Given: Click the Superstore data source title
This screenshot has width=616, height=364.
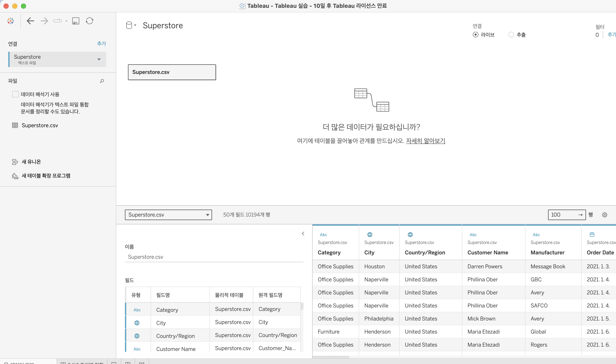Looking at the screenshot, I should pyautogui.click(x=163, y=25).
